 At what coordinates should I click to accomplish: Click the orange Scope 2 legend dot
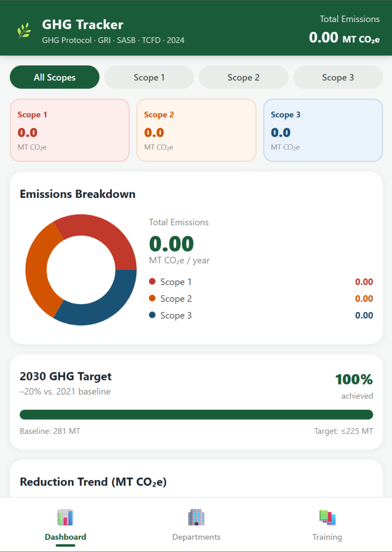coord(152,298)
